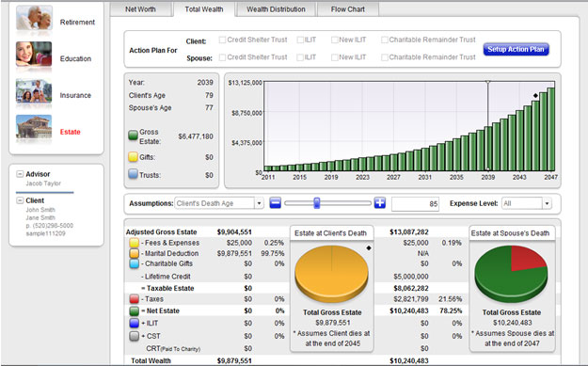588x366 pixels.
Task: Switch to the Flow Chart tab
Action: coord(348,9)
